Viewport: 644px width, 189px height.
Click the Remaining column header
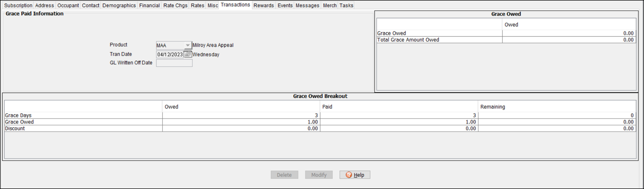coord(493,107)
